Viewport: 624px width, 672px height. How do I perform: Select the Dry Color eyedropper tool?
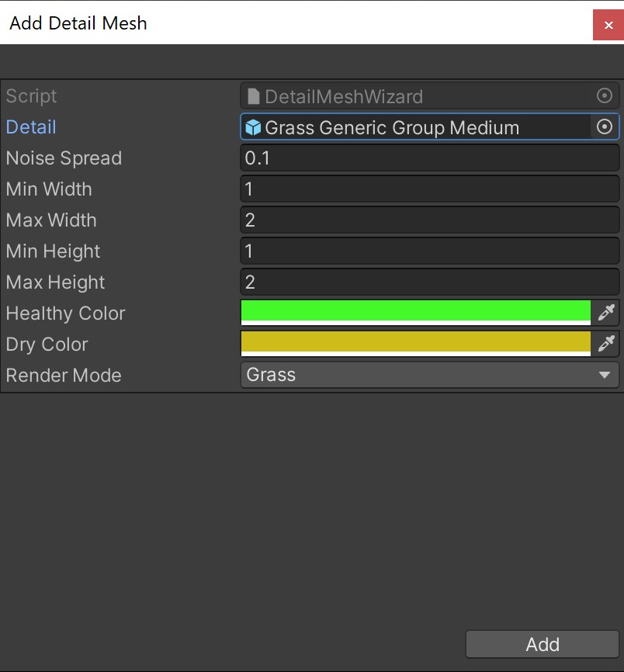(x=607, y=344)
